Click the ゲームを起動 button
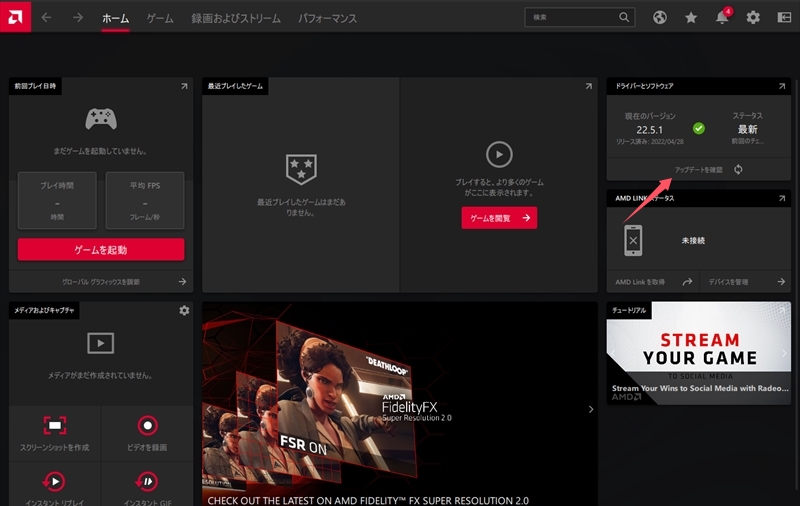Screen dimensions: 800x506 [101, 249]
